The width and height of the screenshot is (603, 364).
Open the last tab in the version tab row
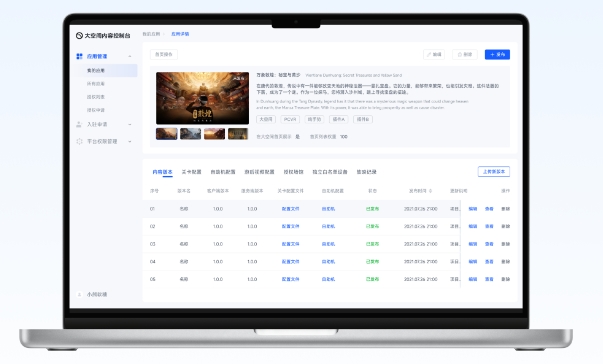[x=366, y=172]
